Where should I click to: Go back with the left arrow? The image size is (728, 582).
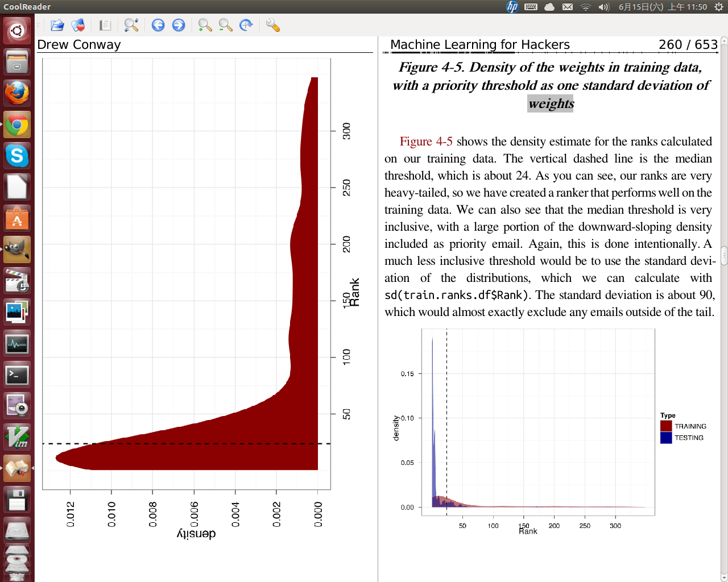point(158,25)
